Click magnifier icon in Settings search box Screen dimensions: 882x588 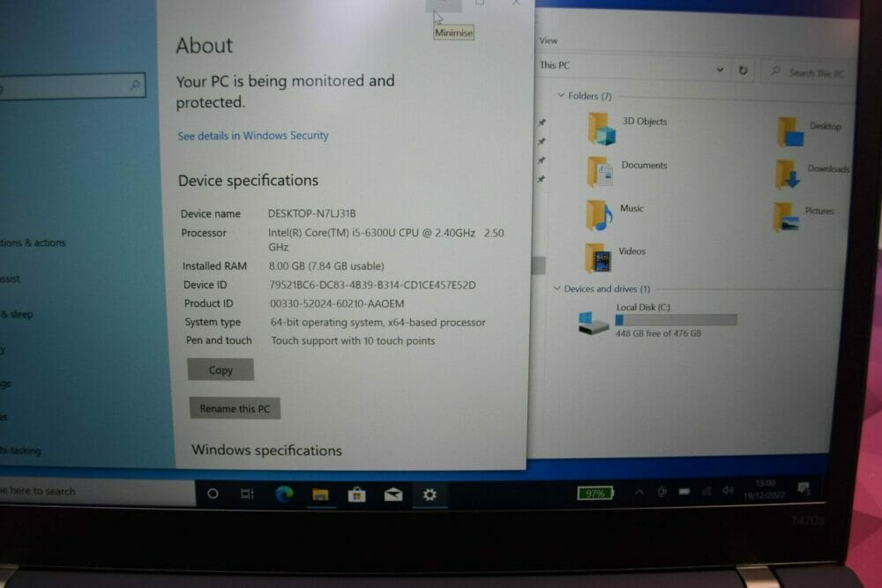tap(135, 85)
